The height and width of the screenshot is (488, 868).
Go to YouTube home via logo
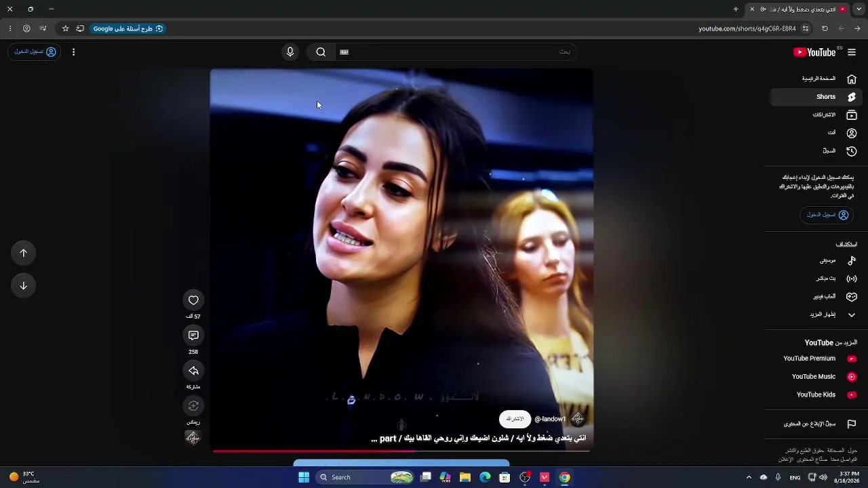(816, 52)
